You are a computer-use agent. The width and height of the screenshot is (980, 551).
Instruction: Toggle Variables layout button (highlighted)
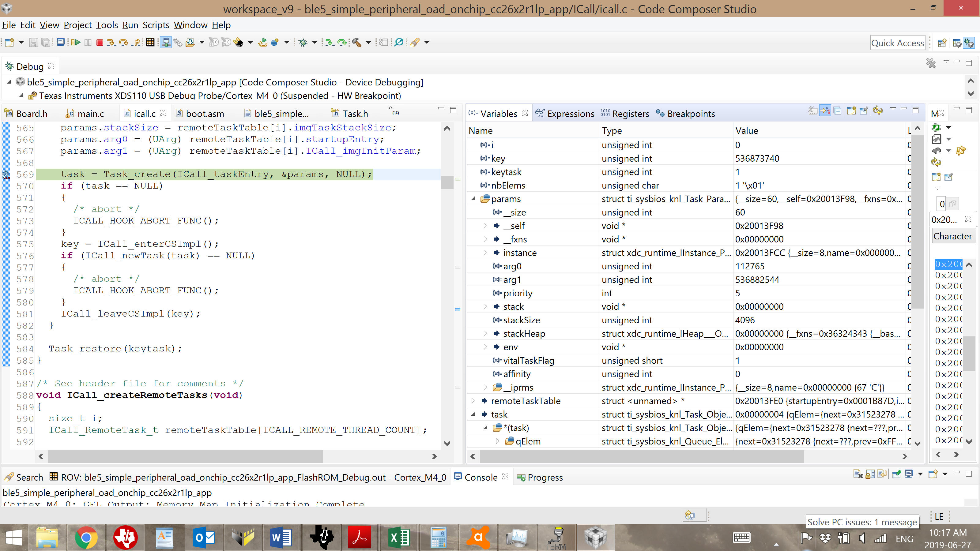[825, 111]
